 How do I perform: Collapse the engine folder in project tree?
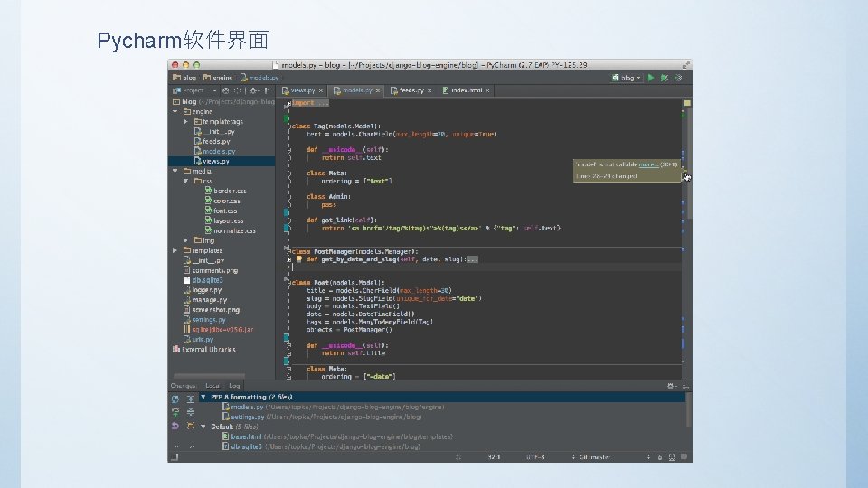175,112
